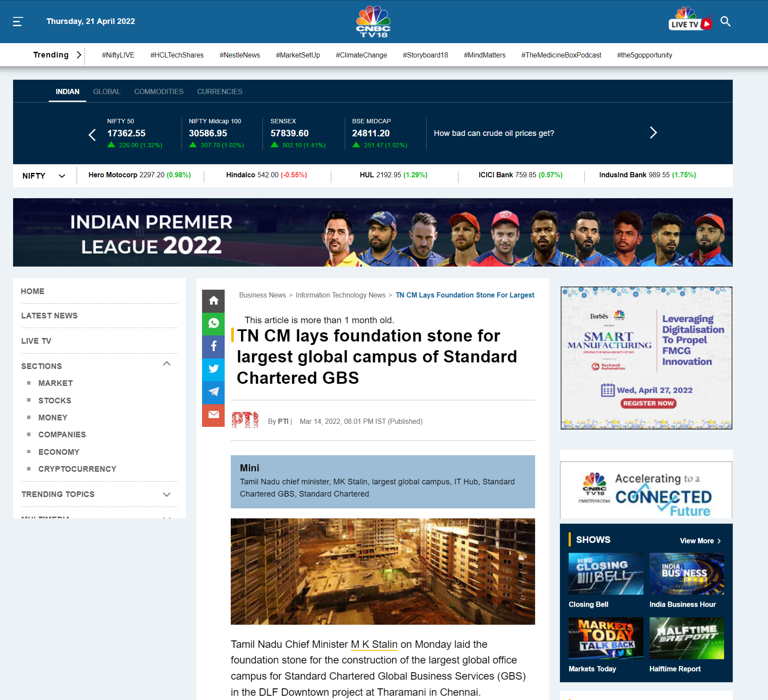768x700 pixels.
Task: Click the #MarketSetUp trending tag
Action: (298, 55)
